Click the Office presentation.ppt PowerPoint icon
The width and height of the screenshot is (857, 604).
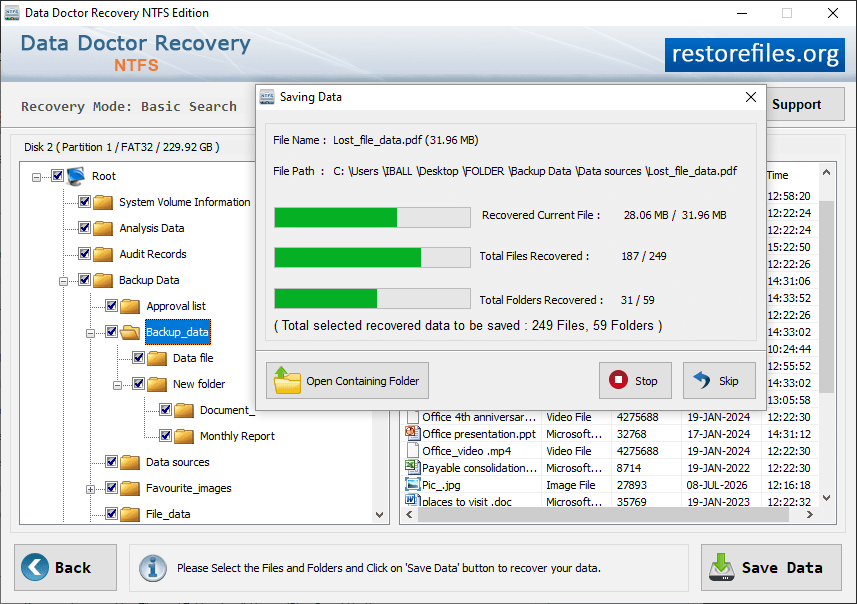pyautogui.click(x=411, y=433)
